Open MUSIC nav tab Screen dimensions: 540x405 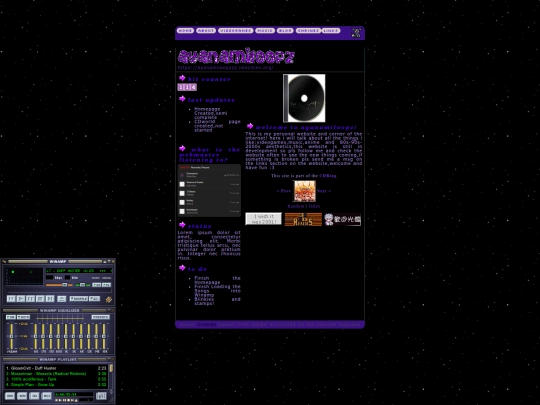point(265,31)
